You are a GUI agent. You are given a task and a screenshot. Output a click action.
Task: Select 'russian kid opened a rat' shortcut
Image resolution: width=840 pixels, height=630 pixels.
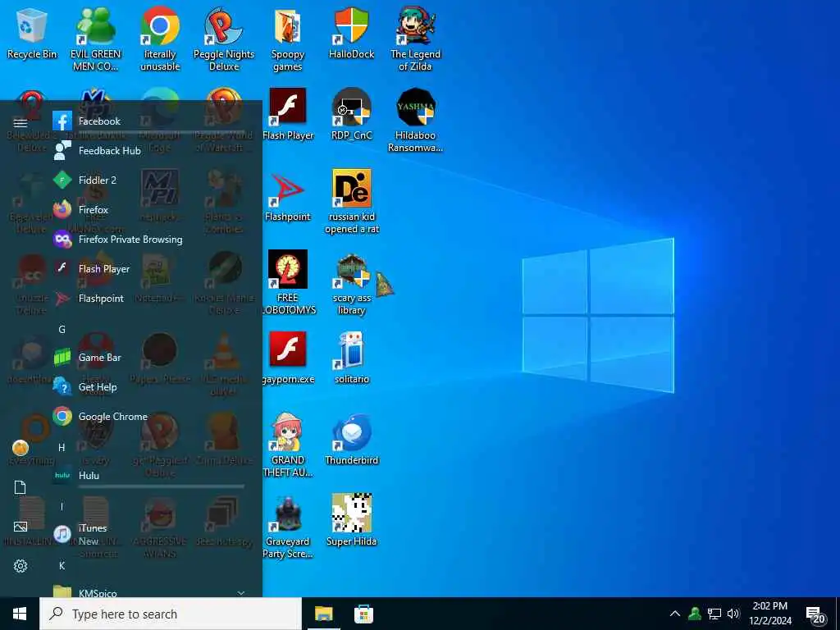click(x=351, y=202)
